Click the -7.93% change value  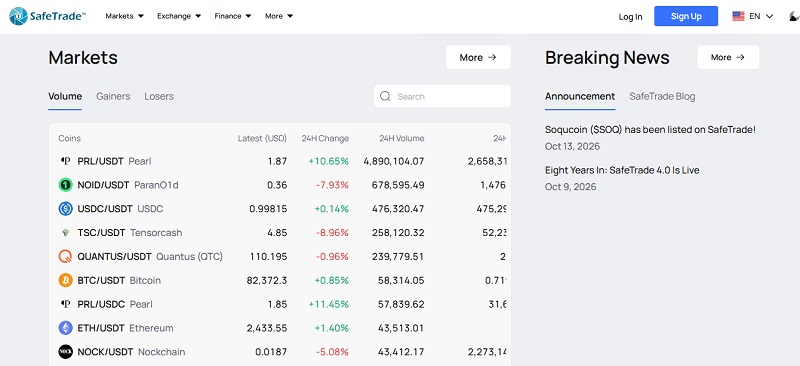pos(332,185)
